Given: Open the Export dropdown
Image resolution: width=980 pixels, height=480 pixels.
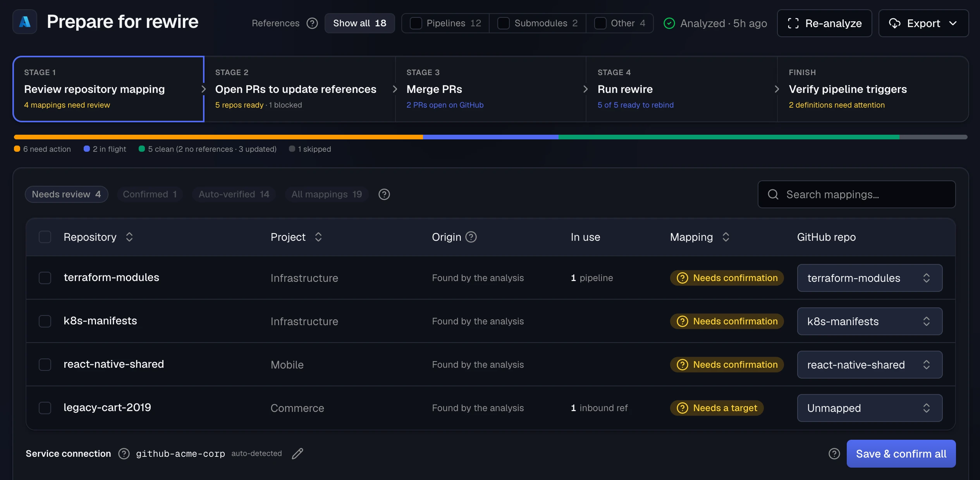Looking at the screenshot, I should click(x=923, y=23).
